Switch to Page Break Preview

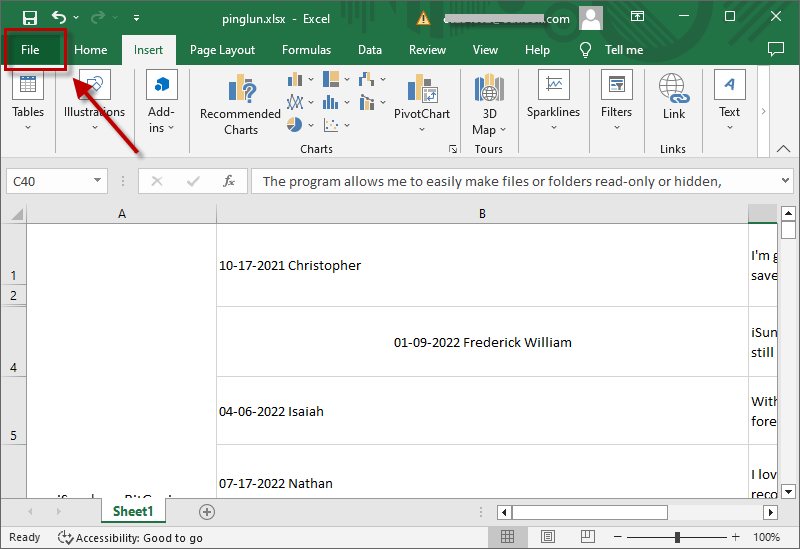588,537
